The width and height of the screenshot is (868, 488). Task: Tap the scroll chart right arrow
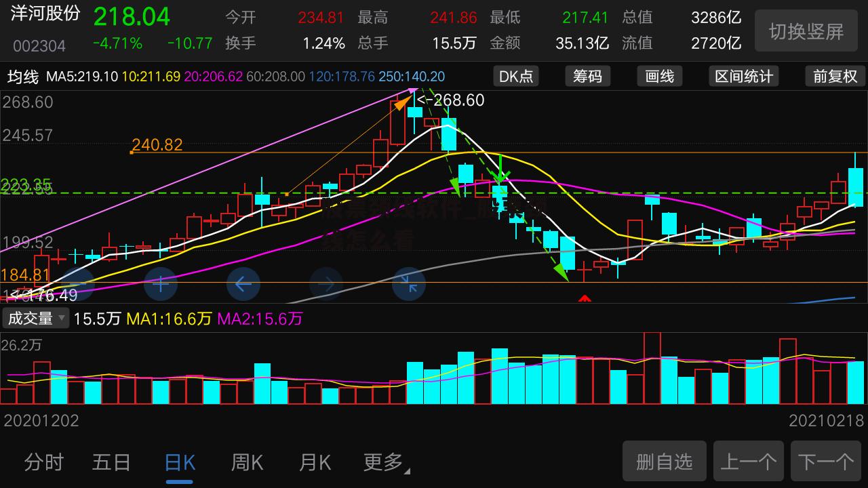pyautogui.click(x=326, y=285)
